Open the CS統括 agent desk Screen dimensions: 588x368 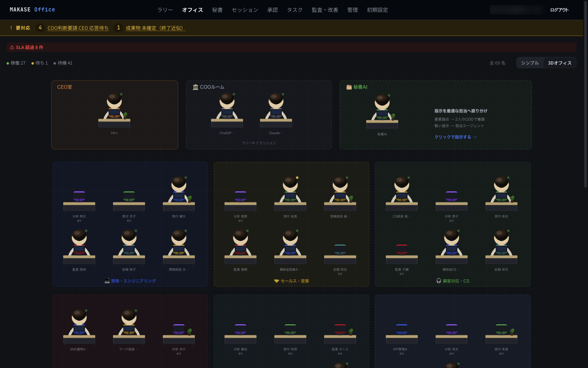click(402, 197)
